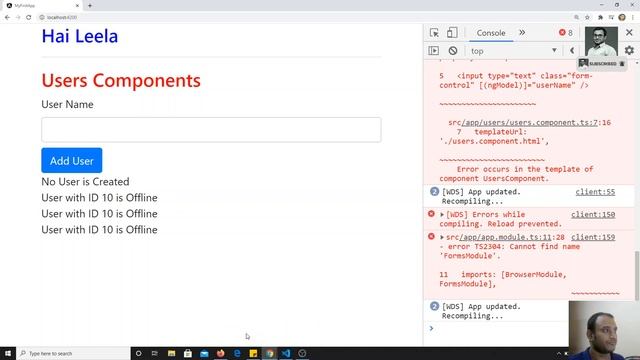640x360 pixels.
Task: Open the top context dropdown
Action: [513, 51]
